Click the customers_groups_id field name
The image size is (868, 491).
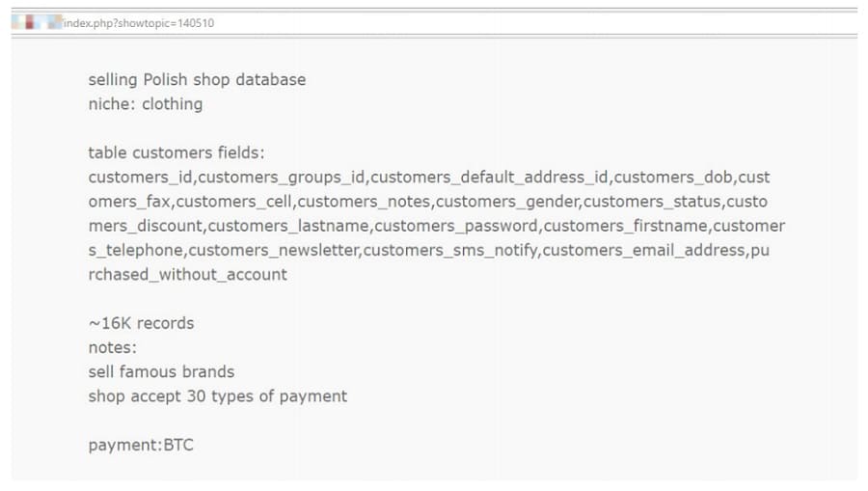coord(283,177)
